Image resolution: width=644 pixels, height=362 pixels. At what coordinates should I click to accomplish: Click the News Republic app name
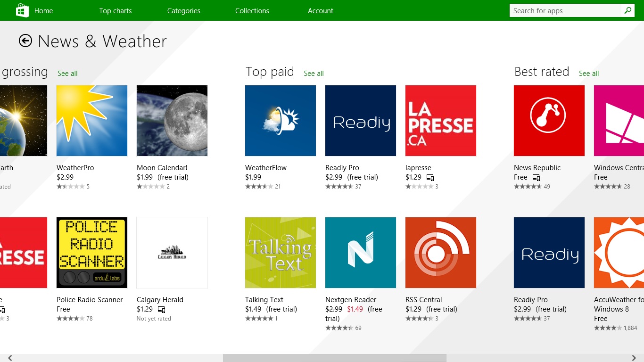[x=537, y=168]
